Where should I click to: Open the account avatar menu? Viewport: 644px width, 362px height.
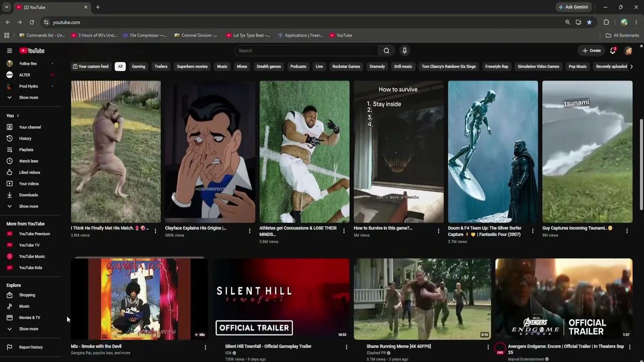click(628, 51)
